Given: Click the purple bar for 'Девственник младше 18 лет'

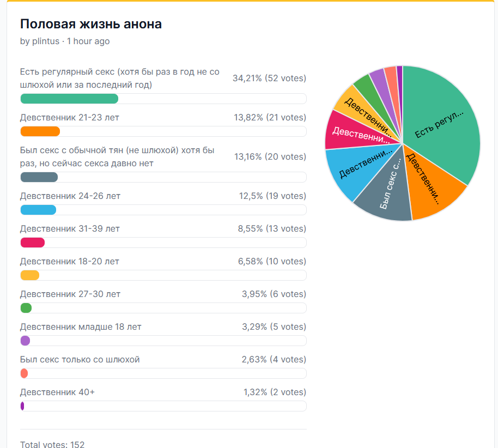Looking at the screenshot, I should coord(25,341).
